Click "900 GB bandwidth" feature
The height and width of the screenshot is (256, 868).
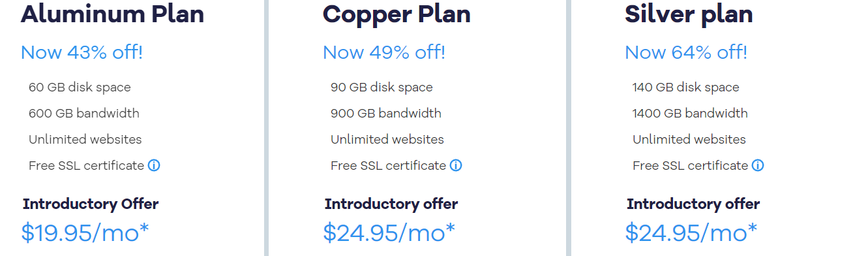(386, 113)
